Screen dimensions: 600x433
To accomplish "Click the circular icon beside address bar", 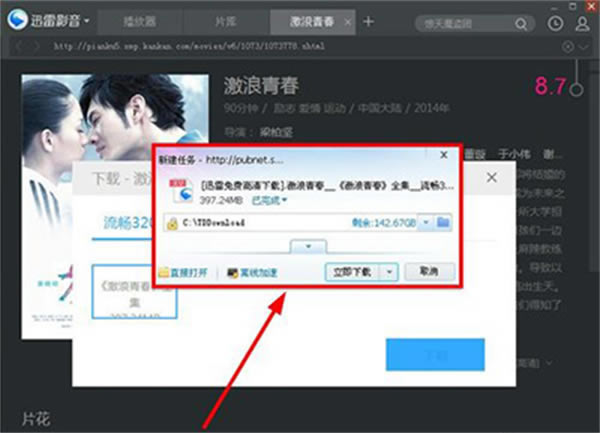I will point(568,47).
